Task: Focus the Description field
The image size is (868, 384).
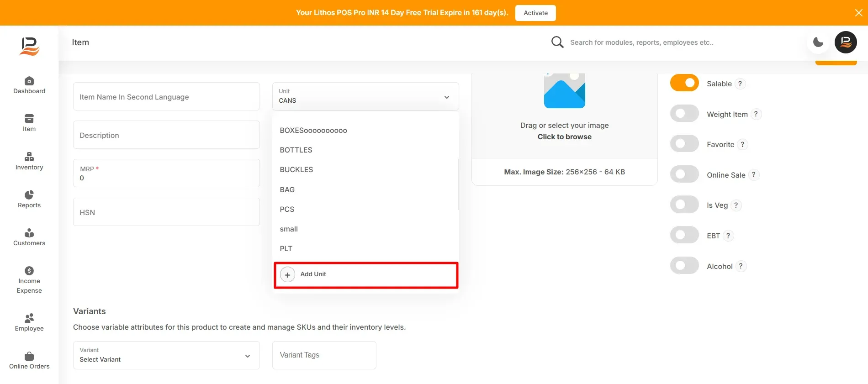Action: click(x=166, y=135)
